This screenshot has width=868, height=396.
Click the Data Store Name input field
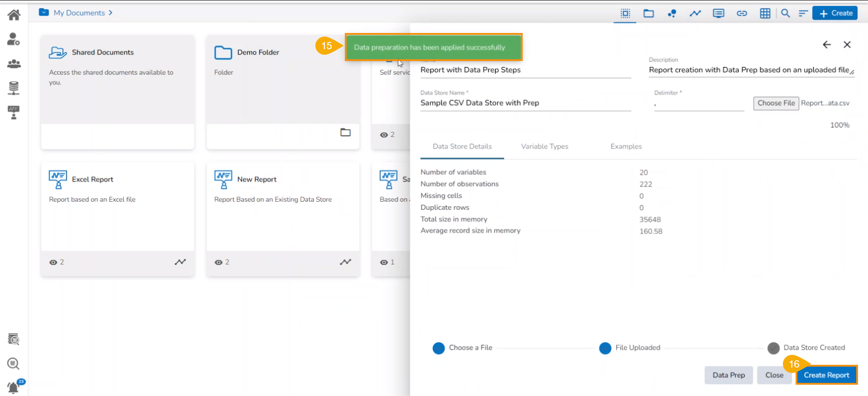(525, 103)
